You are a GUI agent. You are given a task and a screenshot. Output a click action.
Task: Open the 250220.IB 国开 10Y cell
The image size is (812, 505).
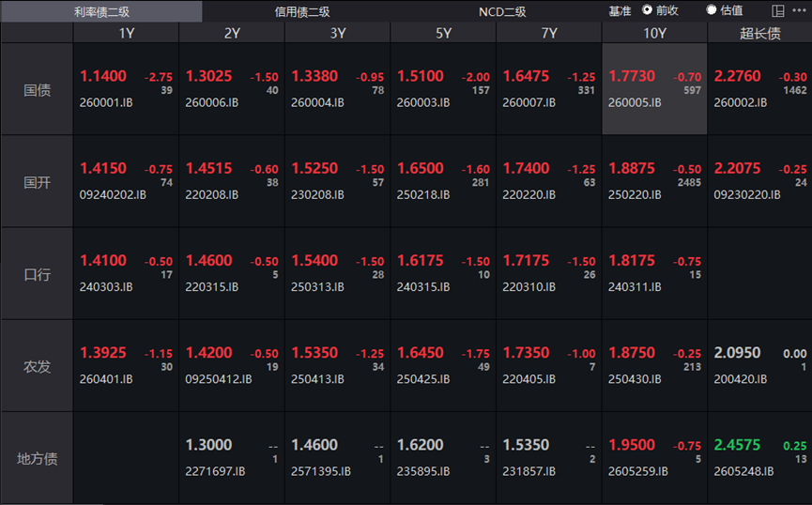click(654, 181)
